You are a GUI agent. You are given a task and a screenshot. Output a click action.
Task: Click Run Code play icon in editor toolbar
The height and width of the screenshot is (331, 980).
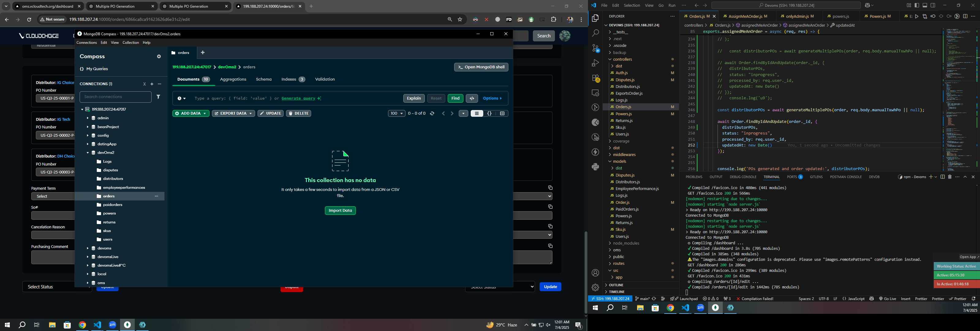coord(917,16)
